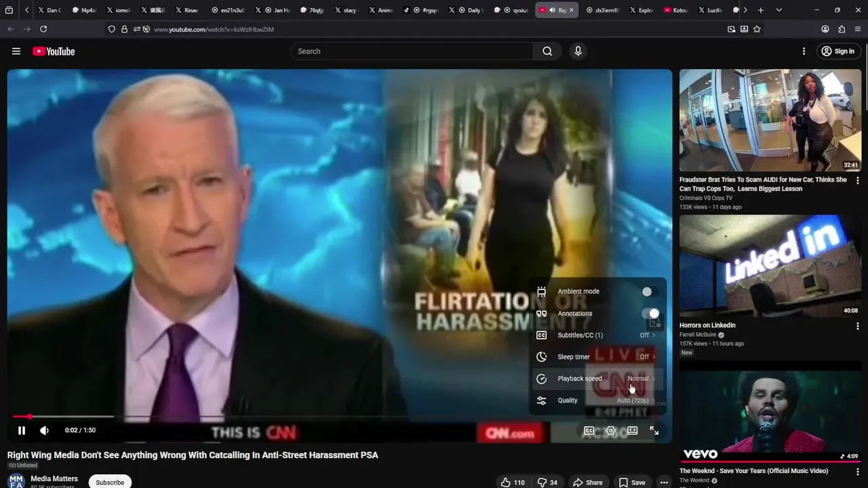This screenshot has height=488, width=868.
Task: Open The Weeknd vevo video thumbnail
Action: coord(770,412)
